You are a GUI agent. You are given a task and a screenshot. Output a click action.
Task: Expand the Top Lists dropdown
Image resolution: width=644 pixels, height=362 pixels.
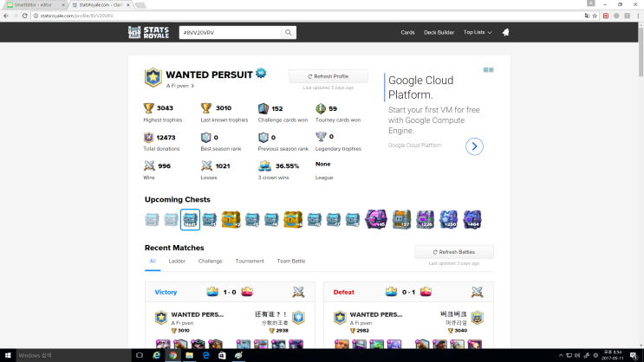478,32
